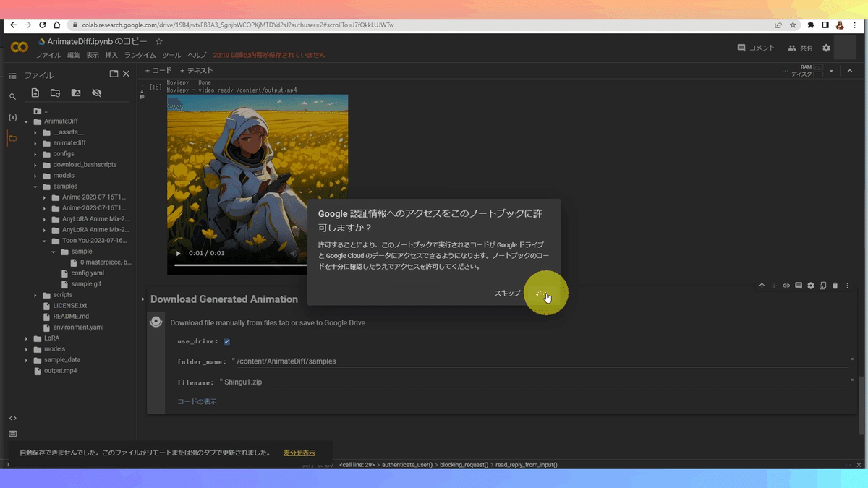Click the 共有 share button
This screenshot has width=868, height=488.
click(x=800, y=48)
